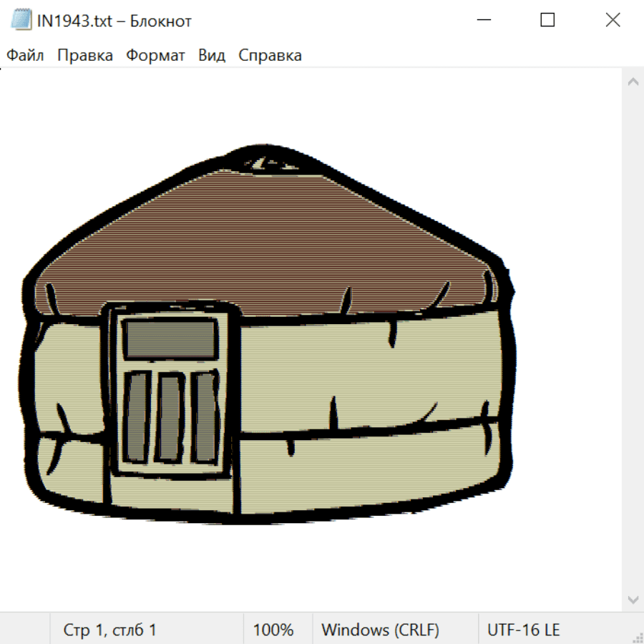Image resolution: width=644 pixels, height=644 pixels.
Task: Close the IN1943.txt Notepad window
Action: 613,21
